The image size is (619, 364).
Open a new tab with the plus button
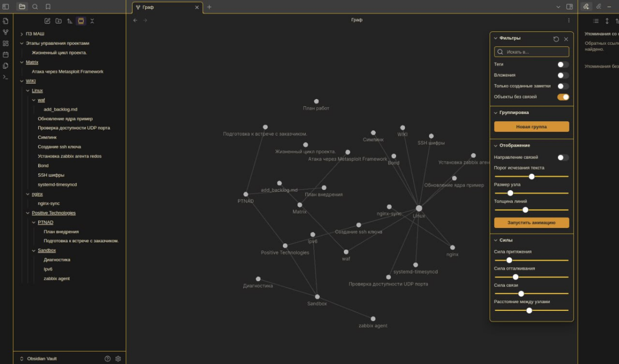(x=209, y=7)
